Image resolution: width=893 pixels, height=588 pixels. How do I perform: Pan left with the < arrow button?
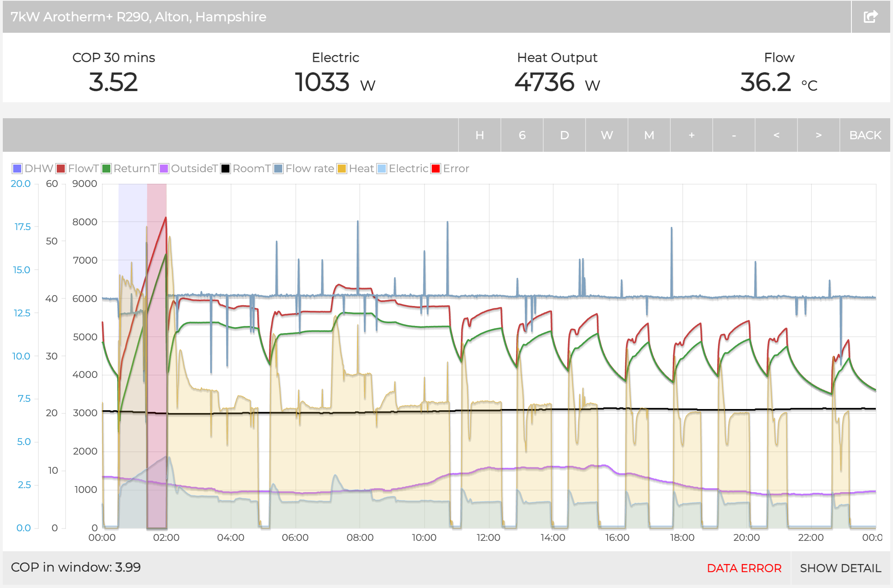(776, 135)
